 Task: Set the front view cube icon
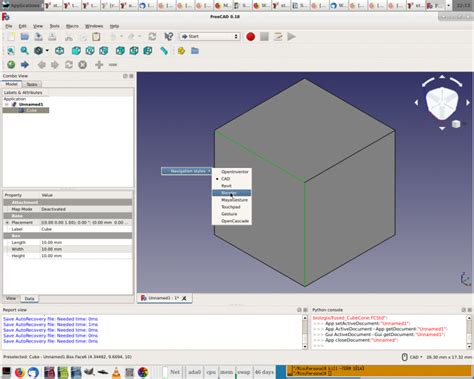click(76, 51)
